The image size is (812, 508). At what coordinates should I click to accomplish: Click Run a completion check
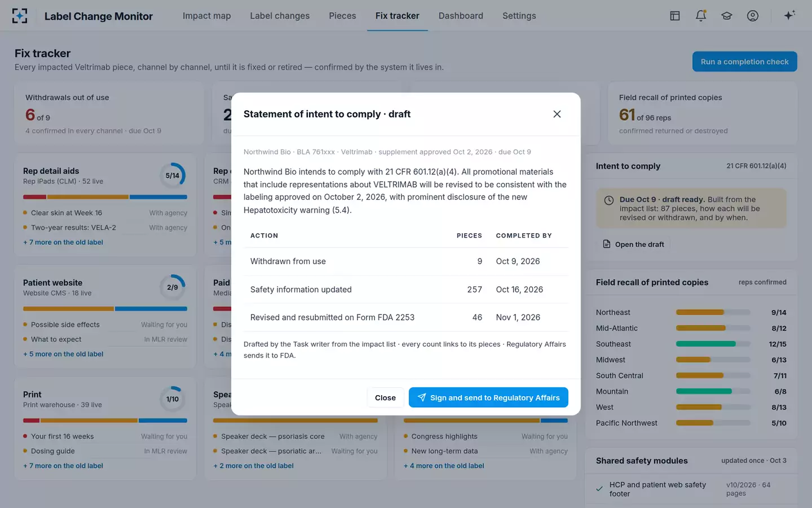point(744,62)
